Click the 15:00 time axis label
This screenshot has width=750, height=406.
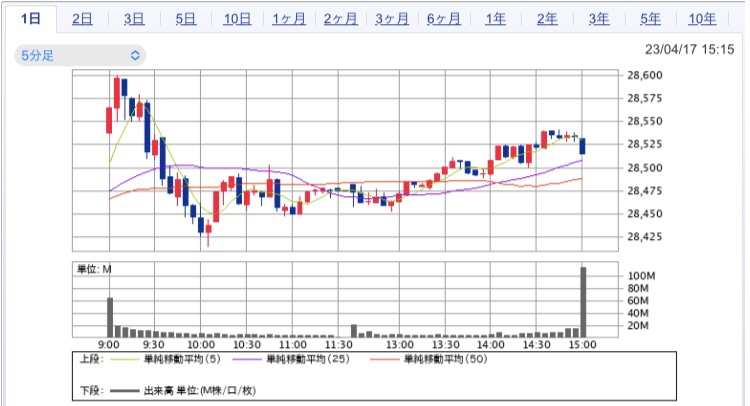[x=583, y=345]
